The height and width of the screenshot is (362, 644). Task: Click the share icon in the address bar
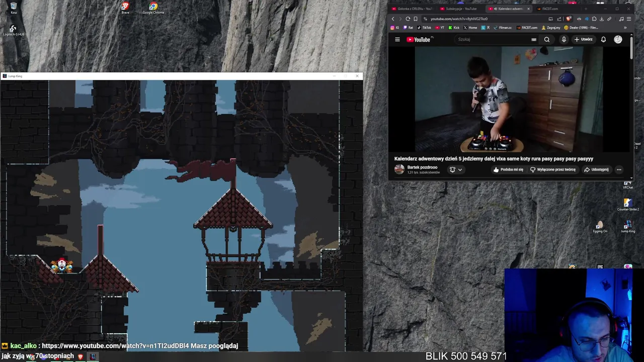(x=559, y=19)
